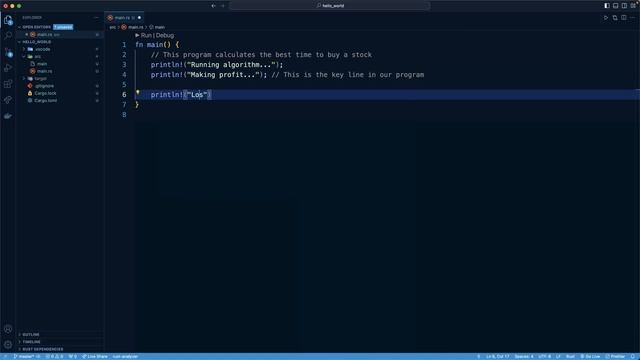Image resolution: width=640 pixels, height=360 pixels.
Task: Click the line and column indicator
Action: (497, 356)
